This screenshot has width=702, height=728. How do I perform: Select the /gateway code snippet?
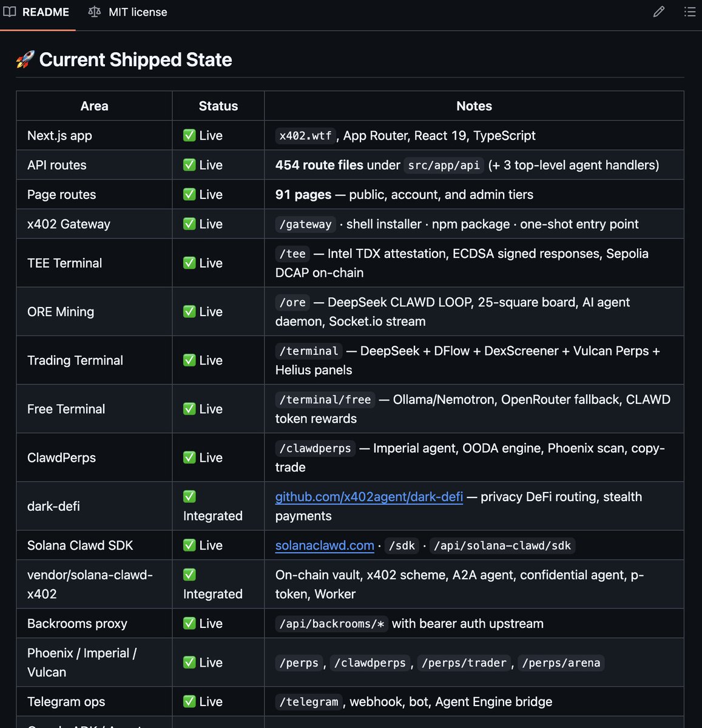coord(305,224)
